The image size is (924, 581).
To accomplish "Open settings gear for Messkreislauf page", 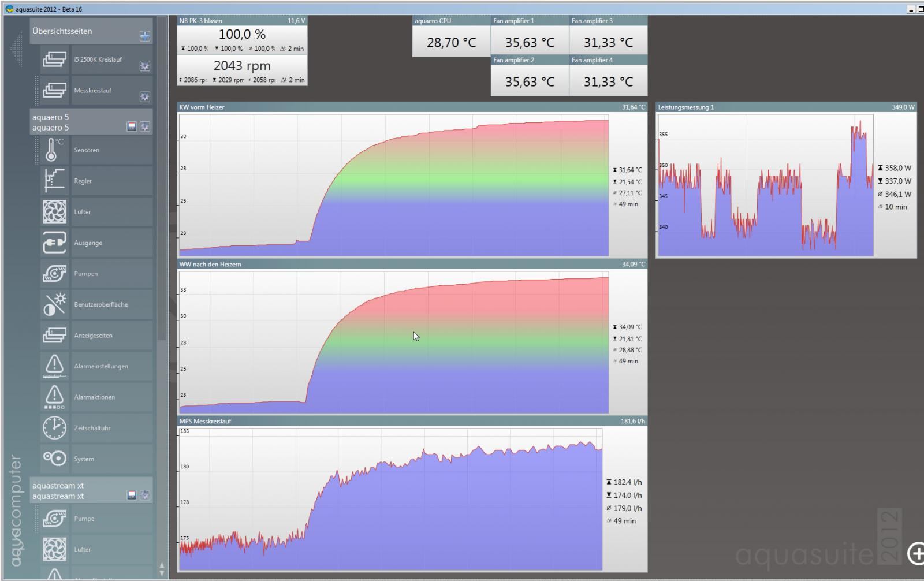I will click(x=145, y=97).
